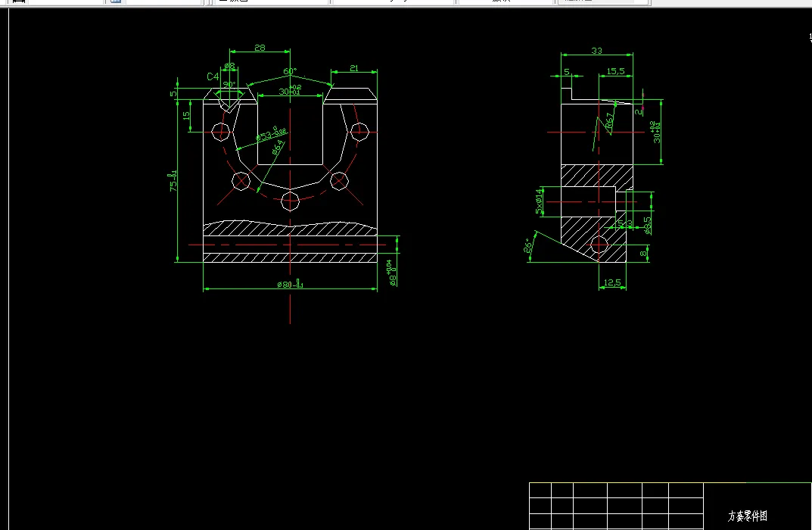
Task: Pick the 15 vertical dimension text
Action: (186, 116)
